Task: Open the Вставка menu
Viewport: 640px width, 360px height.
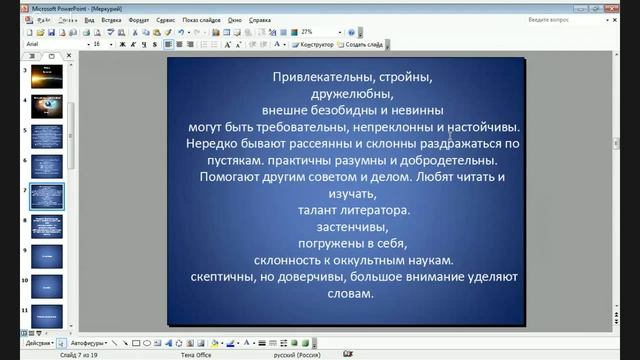Action: tap(111, 20)
